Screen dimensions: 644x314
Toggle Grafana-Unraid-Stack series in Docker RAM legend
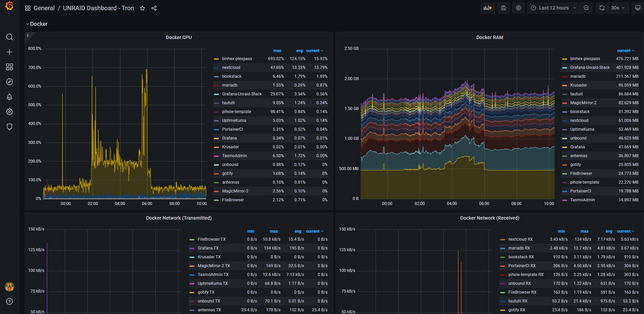click(x=590, y=68)
